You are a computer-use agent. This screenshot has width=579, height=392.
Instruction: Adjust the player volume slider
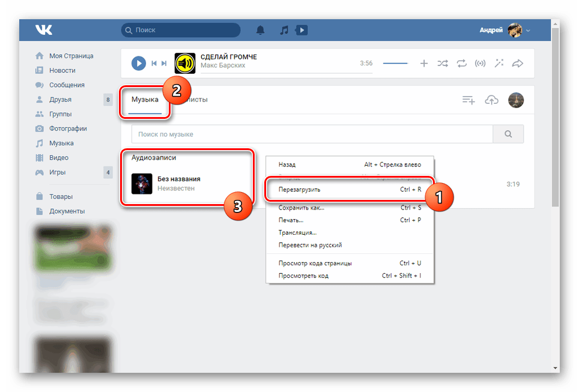pyautogui.click(x=395, y=63)
